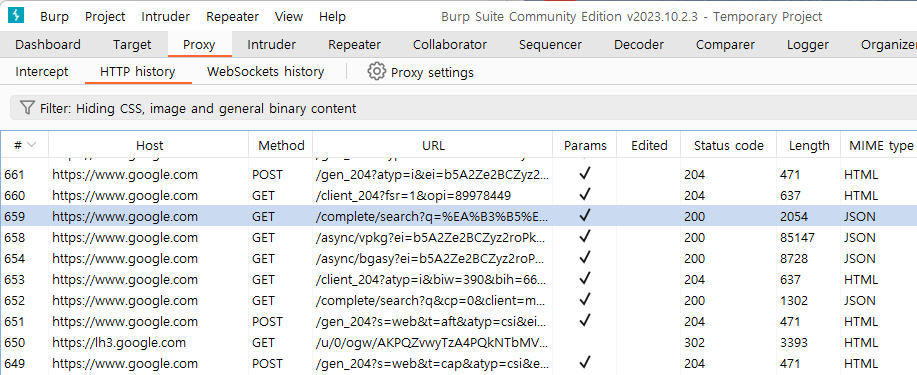Click URL /gen_204?s=web&t=aft cell

[x=432, y=322]
